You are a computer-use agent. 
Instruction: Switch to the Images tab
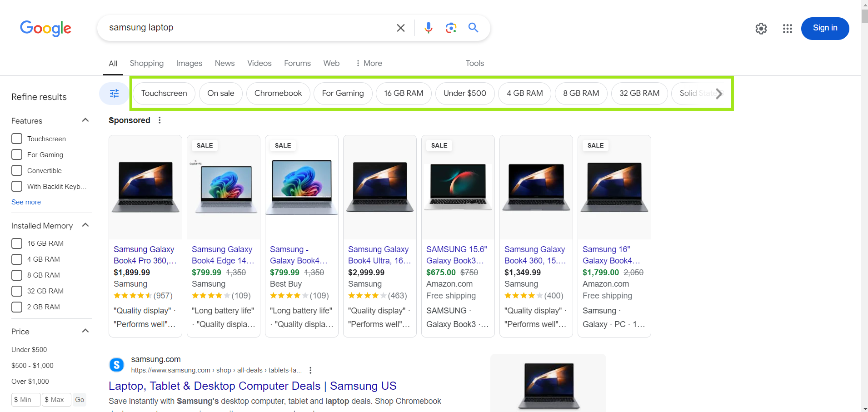189,63
